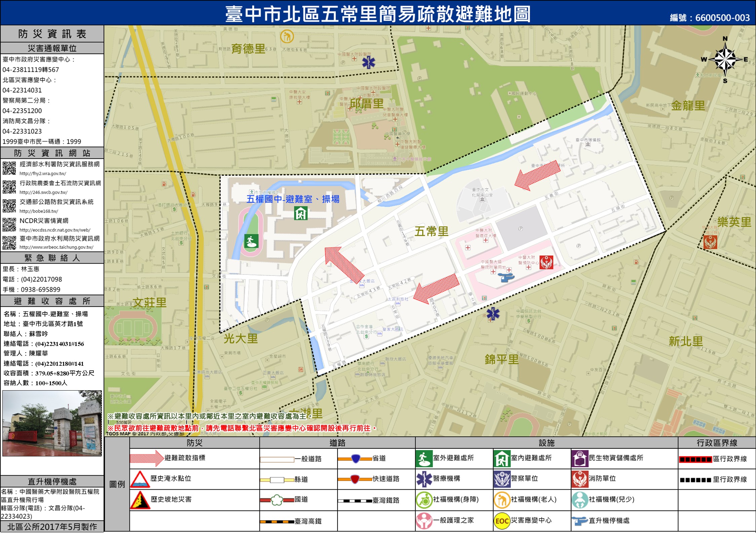756x533 pixels.
Task: Click the QR code for 行政院農委會土石流防災資訊網
Action: tap(9, 187)
